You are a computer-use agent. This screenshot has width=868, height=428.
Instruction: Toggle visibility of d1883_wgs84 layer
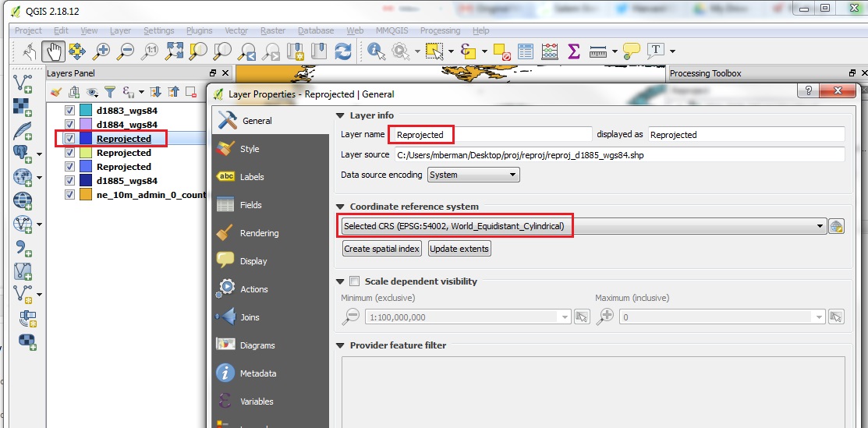(x=69, y=110)
